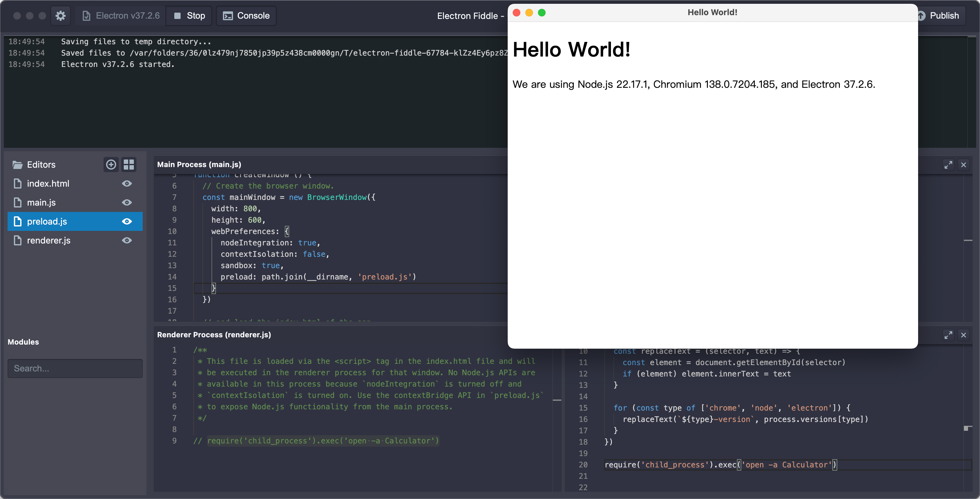980x499 pixels.
Task: Click the file icon next to index.html
Action: [x=17, y=183]
